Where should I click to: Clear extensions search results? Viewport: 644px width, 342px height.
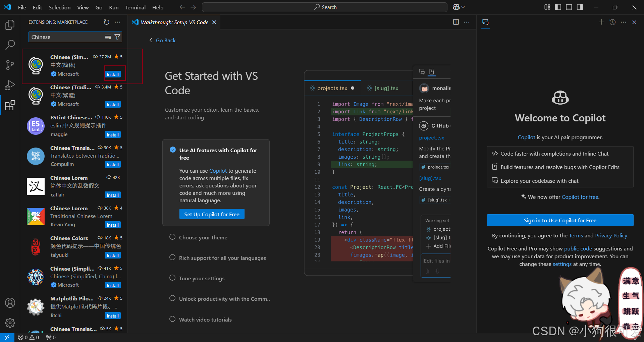coord(108,37)
